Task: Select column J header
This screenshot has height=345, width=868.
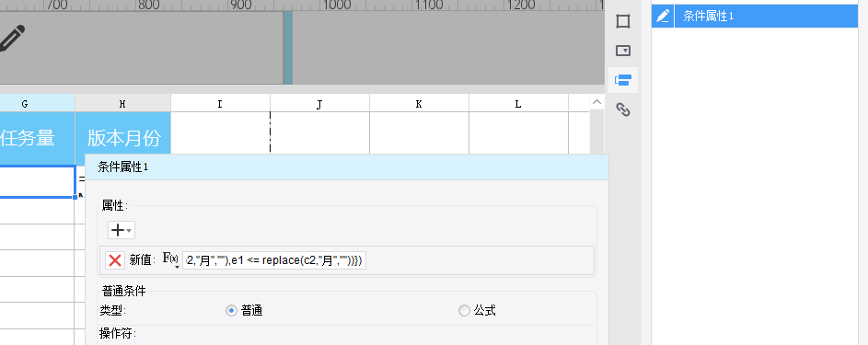Action: pos(319,103)
